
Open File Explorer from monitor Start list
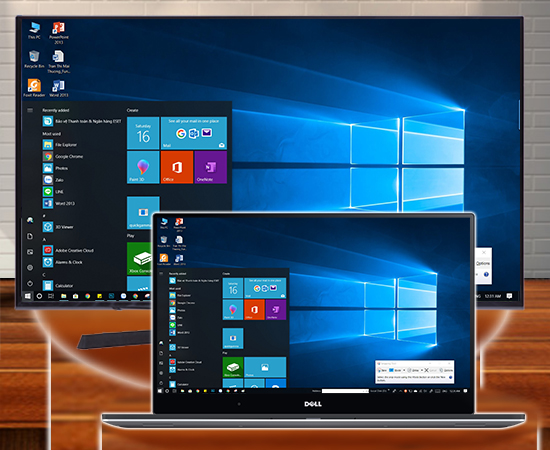pyautogui.click(x=60, y=145)
